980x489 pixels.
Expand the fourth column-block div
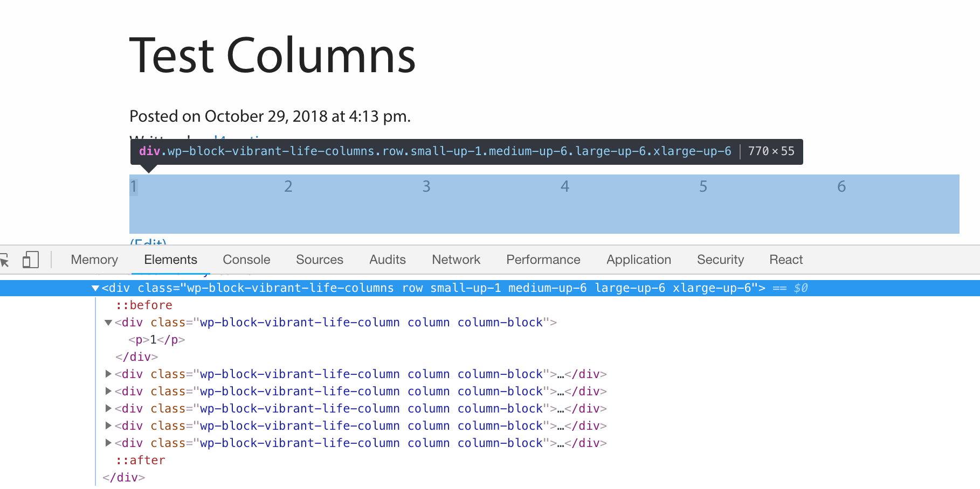pos(108,408)
